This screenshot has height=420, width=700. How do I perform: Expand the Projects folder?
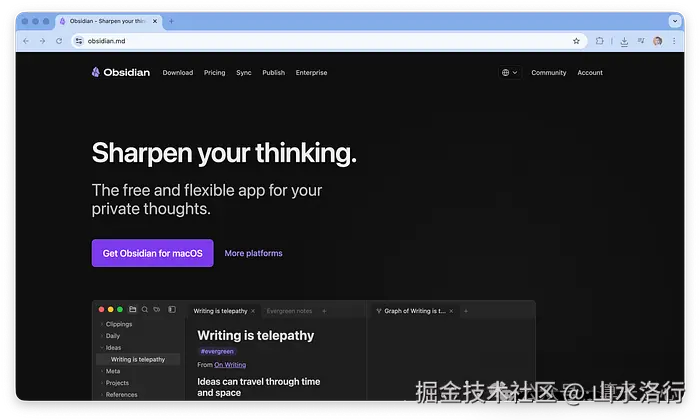(117, 383)
